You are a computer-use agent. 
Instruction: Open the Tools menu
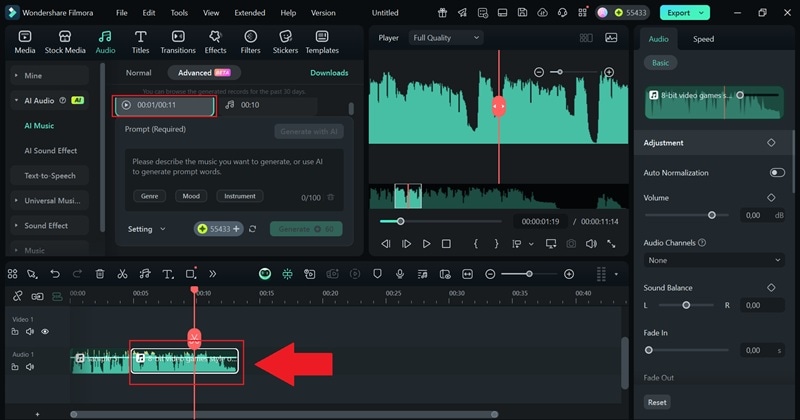[x=179, y=13]
